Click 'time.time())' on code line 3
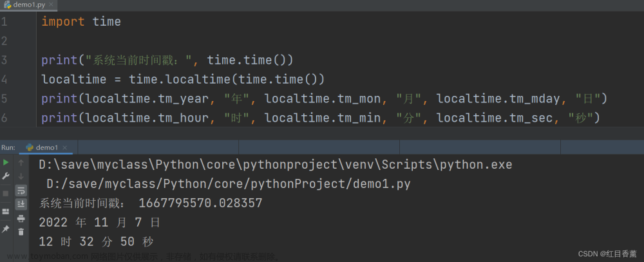Image resolution: width=644 pixels, height=262 pixels. click(250, 61)
